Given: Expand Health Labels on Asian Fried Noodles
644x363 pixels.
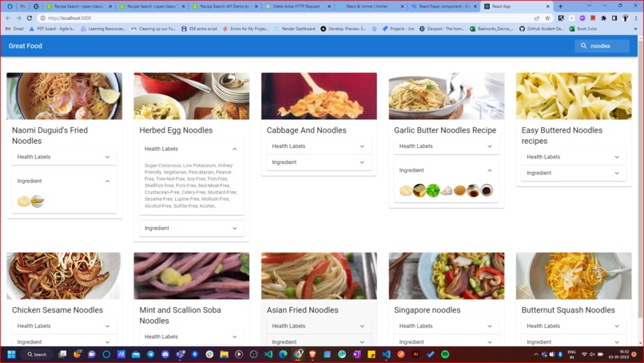Looking at the screenshot, I should click(x=319, y=326).
